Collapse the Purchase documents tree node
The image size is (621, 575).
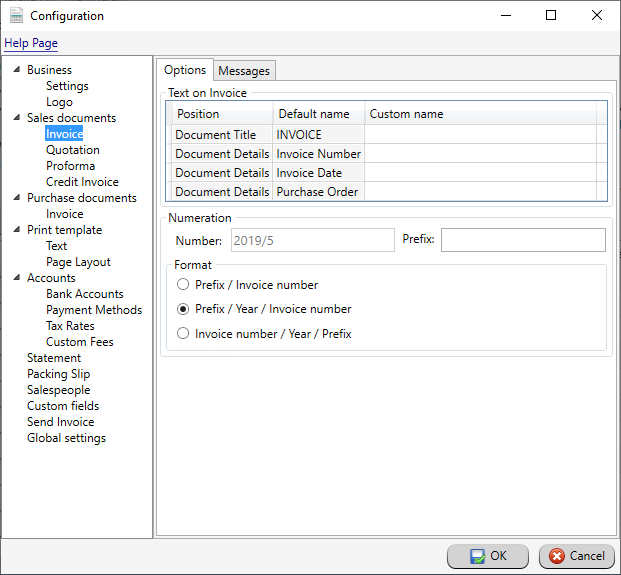(x=17, y=198)
